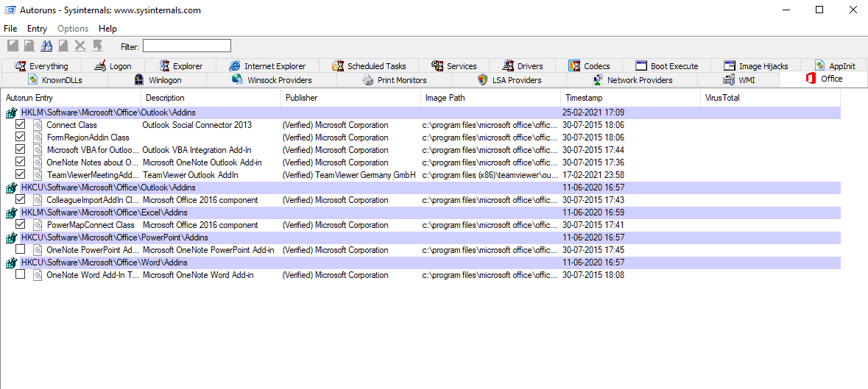This screenshot has width=868, height=389.
Task: Click the icon on the Everything tab
Action: 21,65
